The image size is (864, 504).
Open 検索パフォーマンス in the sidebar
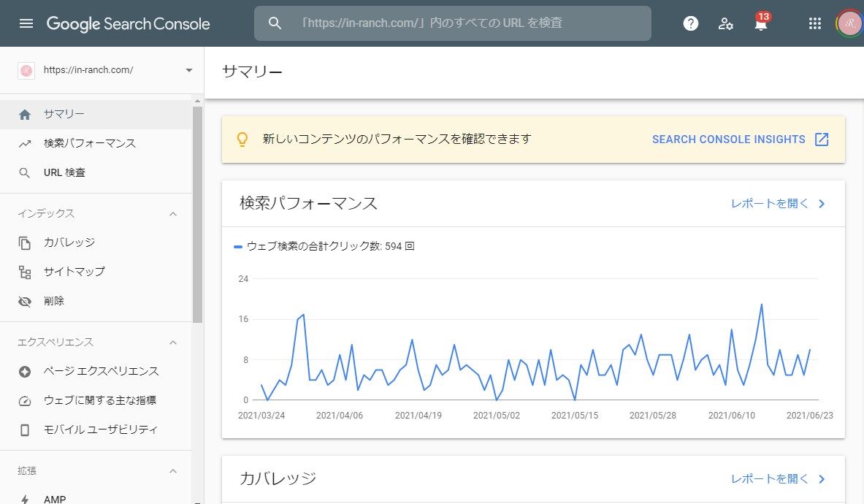pyautogui.click(x=96, y=144)
